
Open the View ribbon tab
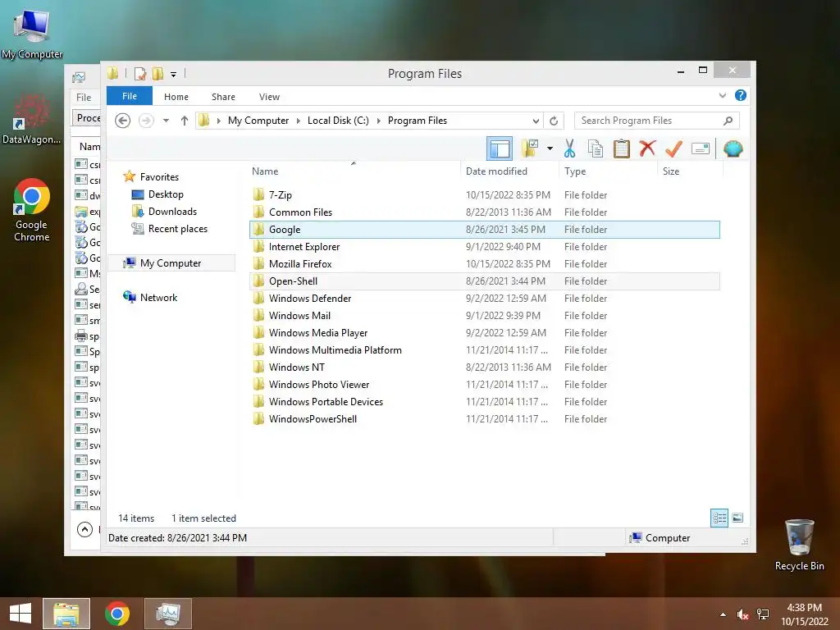[269, 97]
